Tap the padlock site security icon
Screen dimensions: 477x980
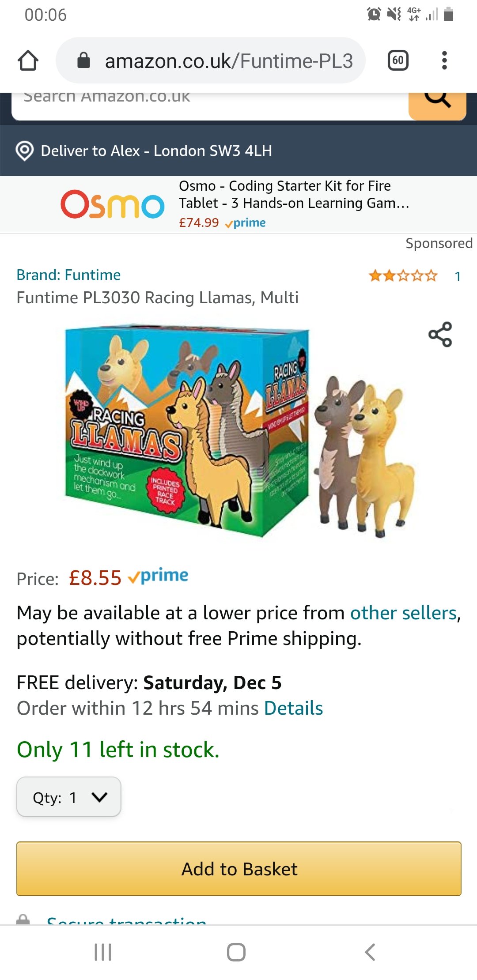click(83, 60)
